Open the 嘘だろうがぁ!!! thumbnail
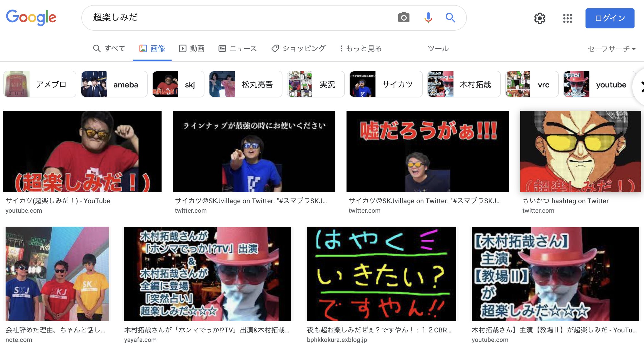 (x=428, y=151)
